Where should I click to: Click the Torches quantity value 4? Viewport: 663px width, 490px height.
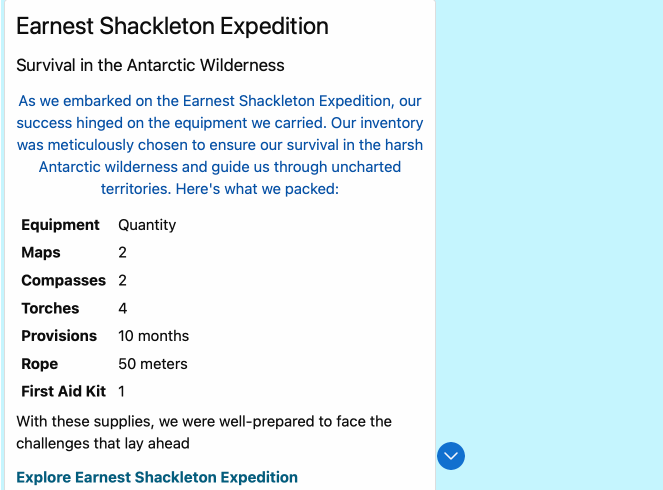123,308
